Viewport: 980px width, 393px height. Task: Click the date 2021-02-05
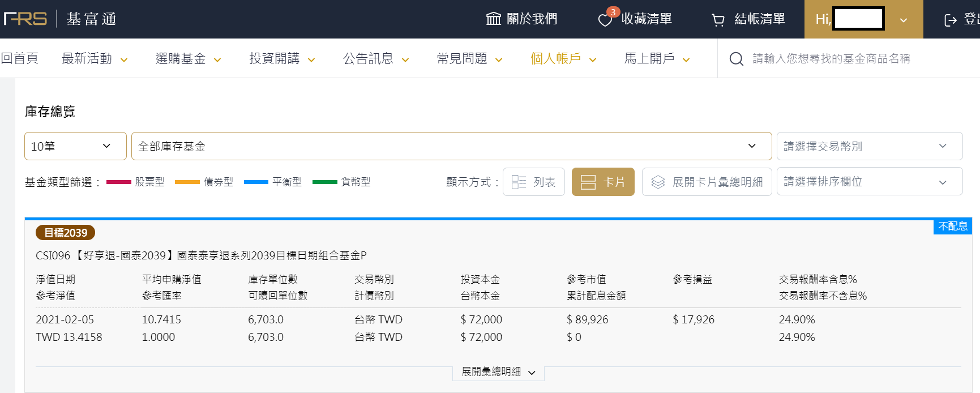[65, 319]
